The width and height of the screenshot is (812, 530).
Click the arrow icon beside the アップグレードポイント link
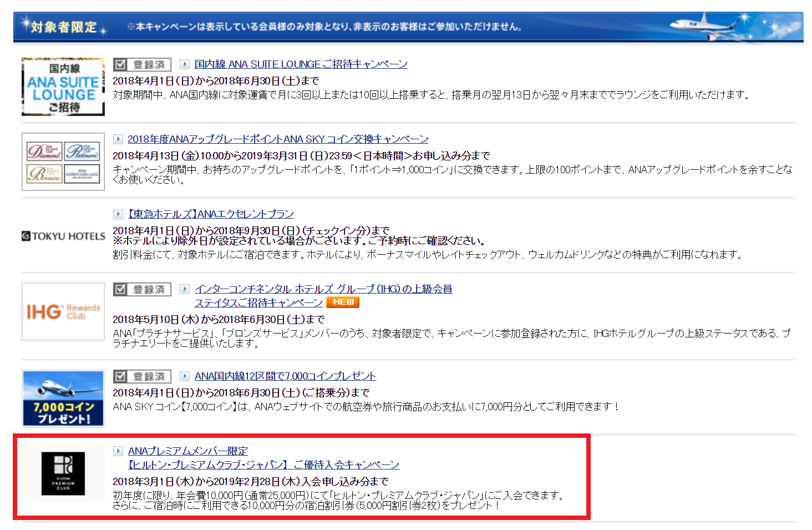(x=118, y=139)
